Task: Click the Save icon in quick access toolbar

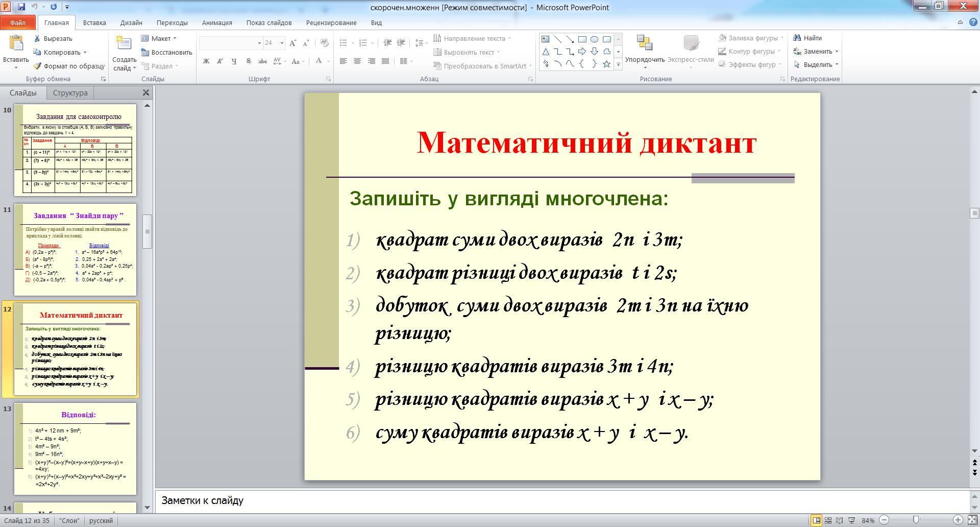Action: [21, 7]
